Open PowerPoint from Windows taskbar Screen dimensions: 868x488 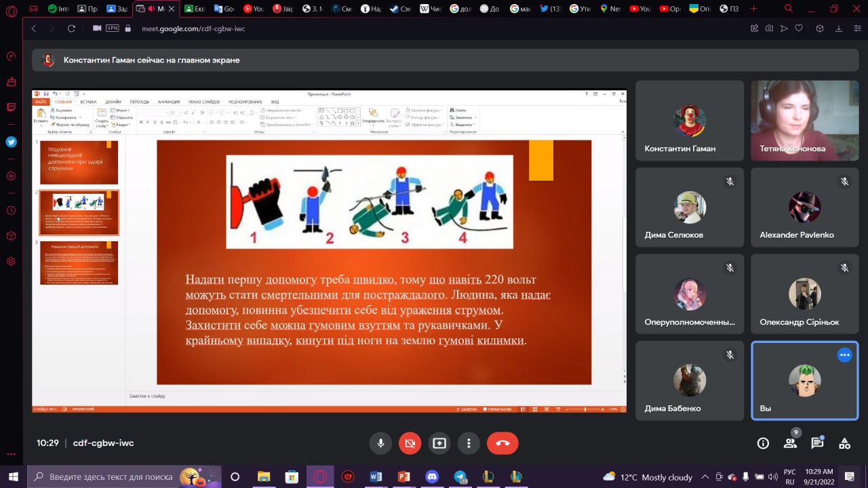(404, 476)
